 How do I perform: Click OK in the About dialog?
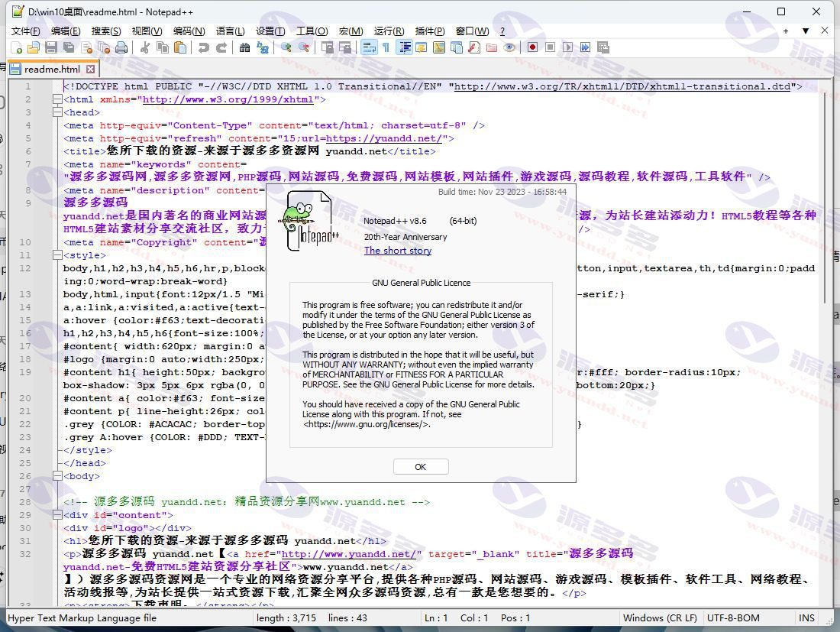click(421, 467)
